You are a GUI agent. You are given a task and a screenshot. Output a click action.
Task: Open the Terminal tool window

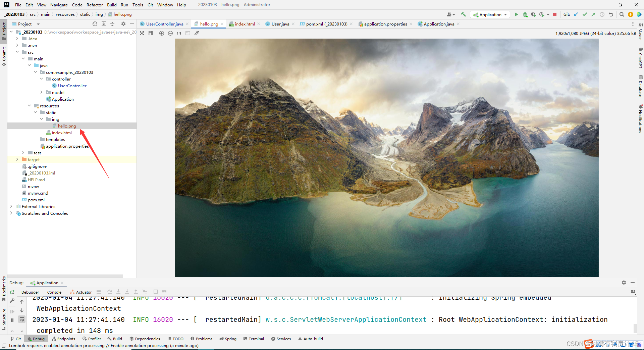pyautogui.click(x=254, y=339)
